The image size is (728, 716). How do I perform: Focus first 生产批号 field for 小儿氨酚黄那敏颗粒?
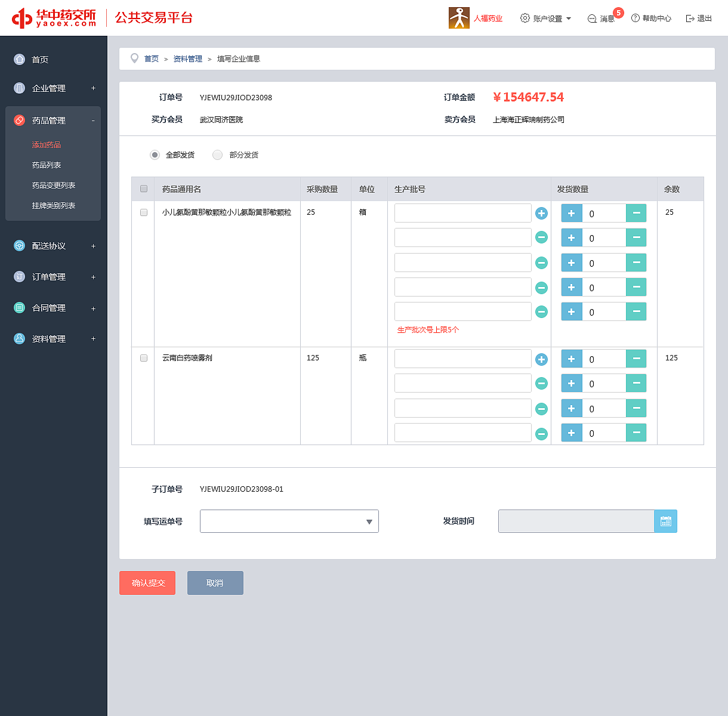[x=463, y=213]
